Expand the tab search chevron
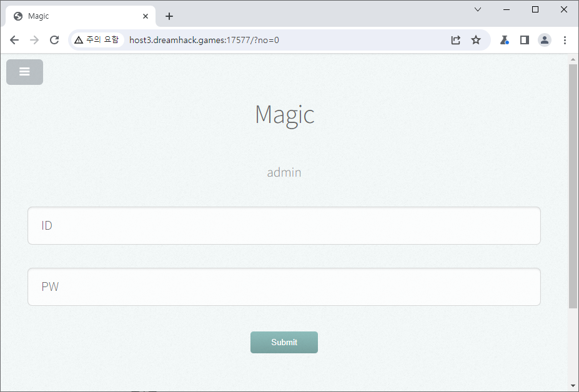The width and height of the screenshot is (579, 392). coord(478,9)
